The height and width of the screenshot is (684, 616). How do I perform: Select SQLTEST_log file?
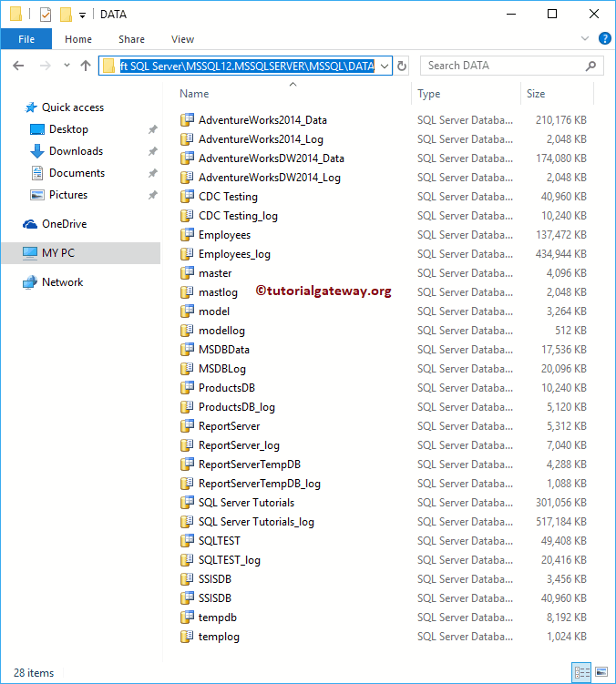point(230,560)
